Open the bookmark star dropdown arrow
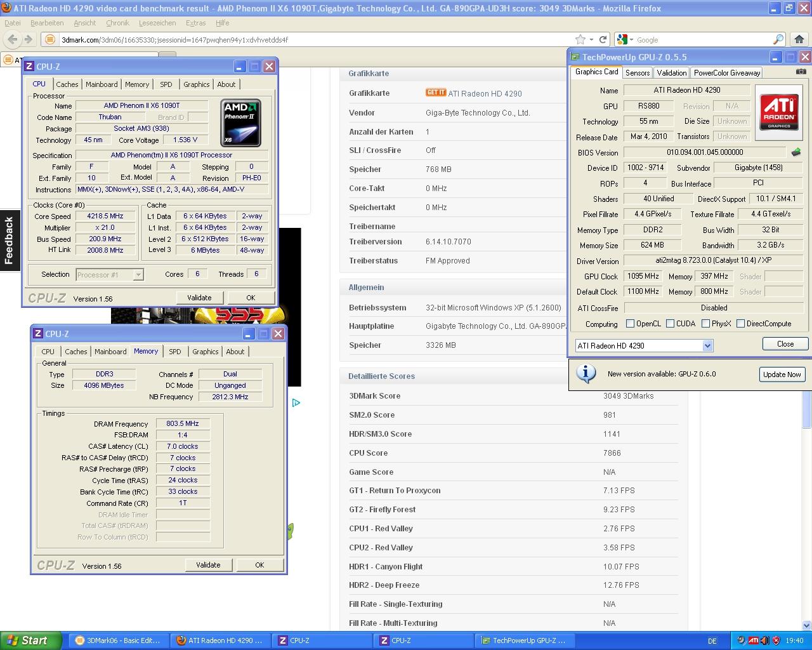 coord(591,39)
